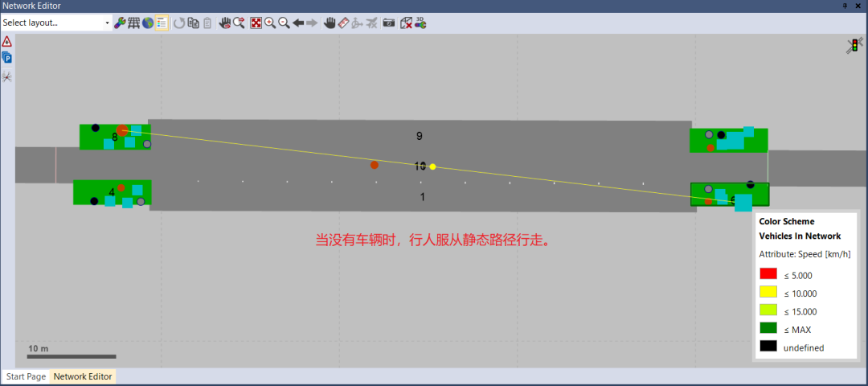
Task: Click the blue parking P sidebar icon
Action: coord(6,57)
